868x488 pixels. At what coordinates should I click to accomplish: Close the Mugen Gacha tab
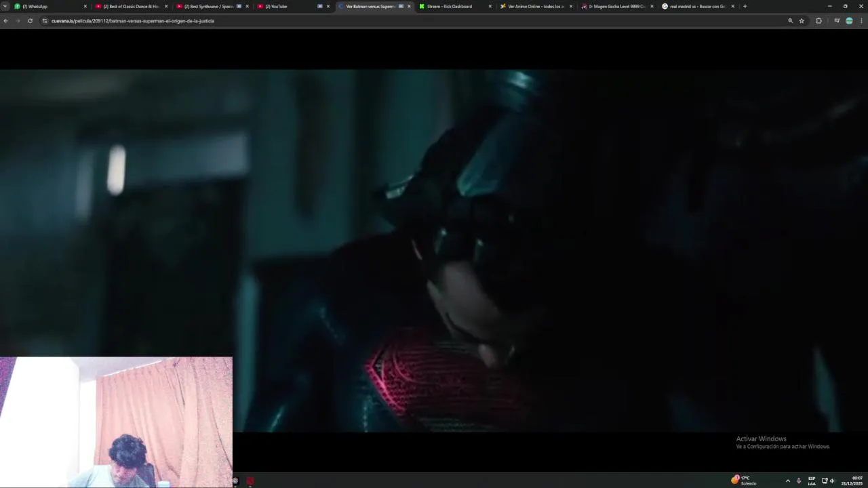tap(652, 6)
